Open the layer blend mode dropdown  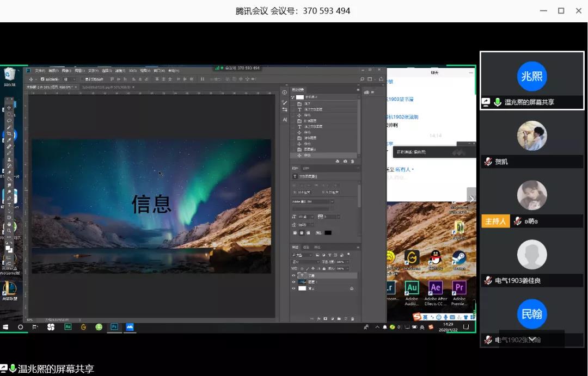[x=305, y=262]
